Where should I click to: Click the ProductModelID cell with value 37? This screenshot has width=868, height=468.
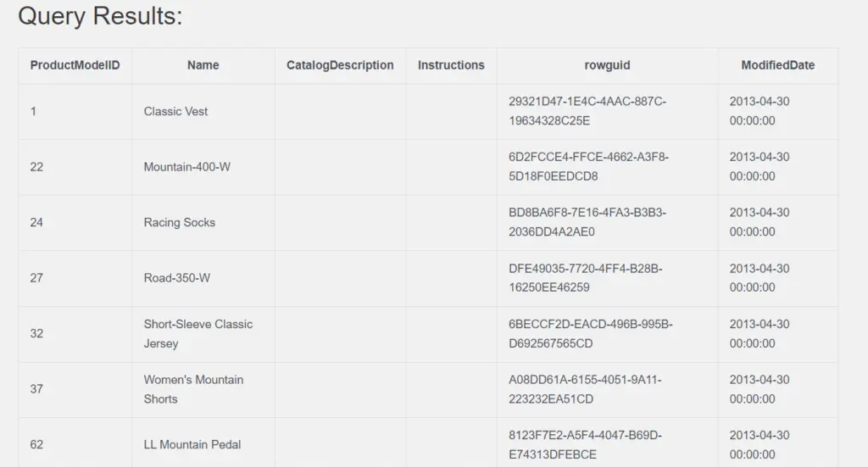click(x=75, y=389)
